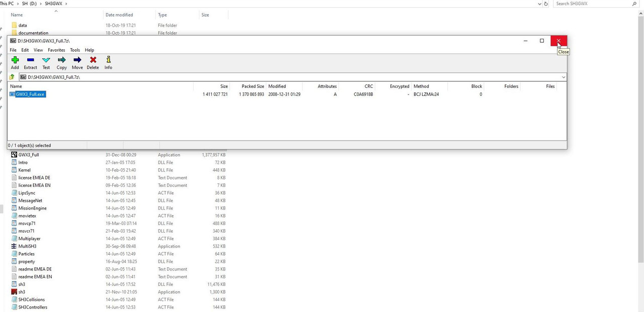644x312 pixels.
Task: Maximize the 7-Zip window
Action: (542, 41)
